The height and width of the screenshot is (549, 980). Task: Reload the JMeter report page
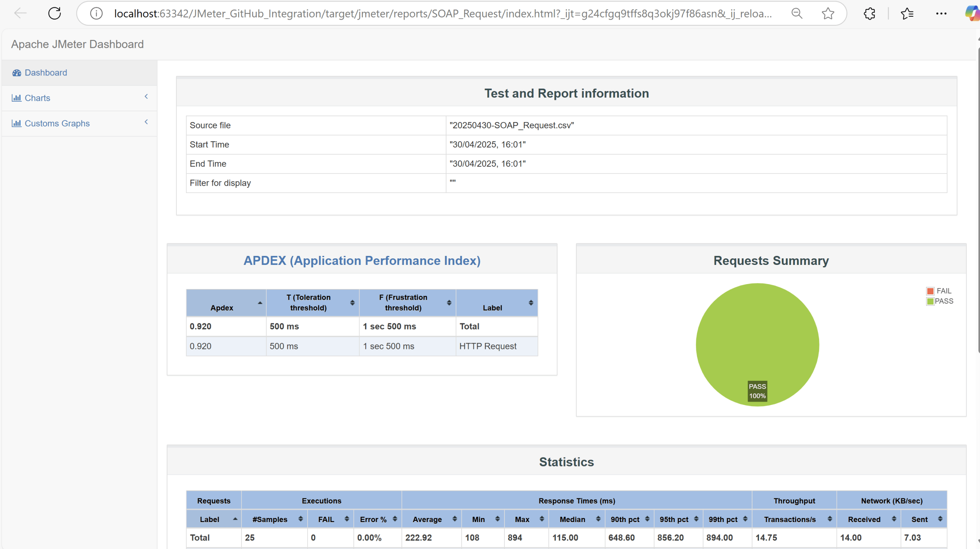click(54, 13)
